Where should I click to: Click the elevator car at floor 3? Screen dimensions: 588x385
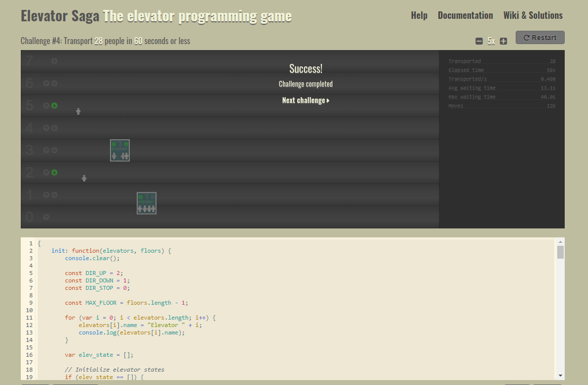120,150
